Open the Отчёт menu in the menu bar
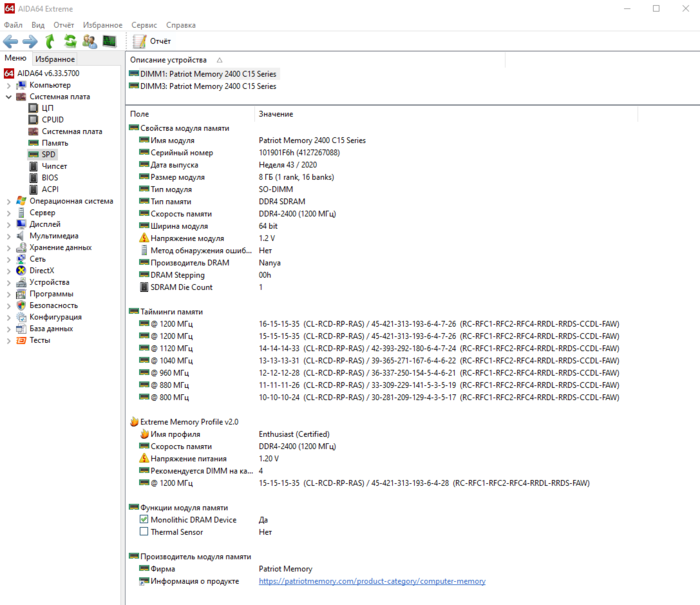The height and width of the screenshot is (605, 700). (x=64, y=25)
